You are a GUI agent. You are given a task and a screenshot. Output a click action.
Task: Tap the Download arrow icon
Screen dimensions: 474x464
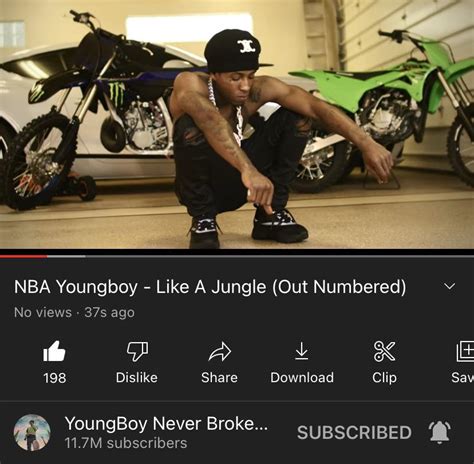302,351
